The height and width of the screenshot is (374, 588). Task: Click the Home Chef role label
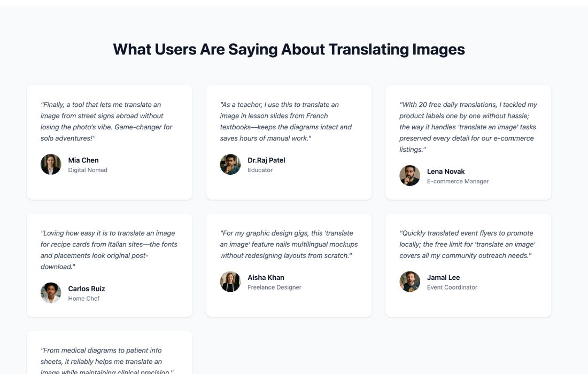(x=84, y=299)
